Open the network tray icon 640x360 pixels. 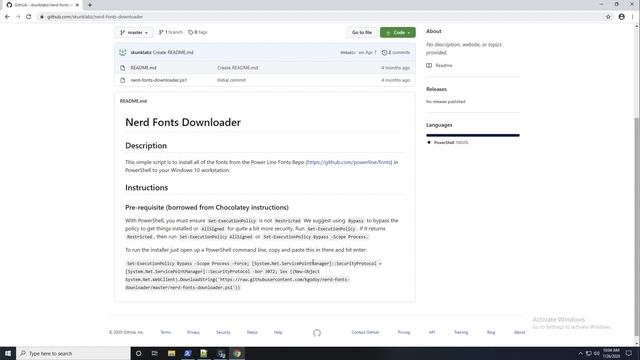[589, 353]
